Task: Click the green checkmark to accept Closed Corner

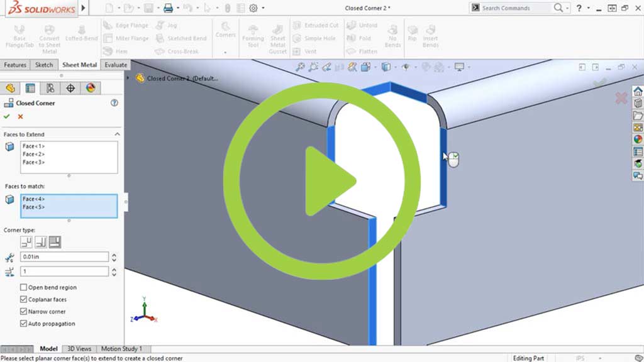Action: 7,116
